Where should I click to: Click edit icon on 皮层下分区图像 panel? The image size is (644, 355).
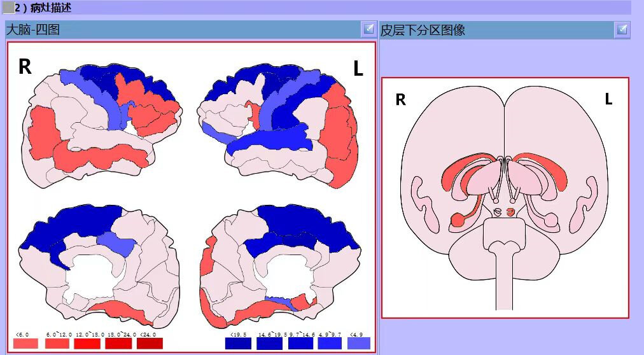click(x=622, y=29)
